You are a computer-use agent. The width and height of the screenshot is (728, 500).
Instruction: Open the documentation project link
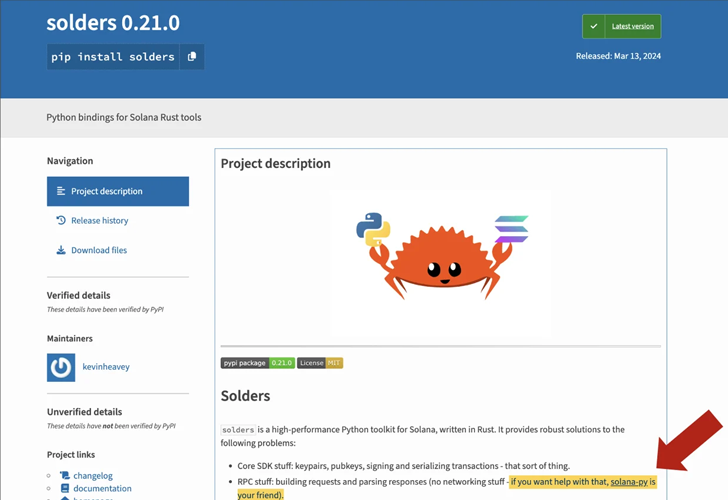point(102,489)
